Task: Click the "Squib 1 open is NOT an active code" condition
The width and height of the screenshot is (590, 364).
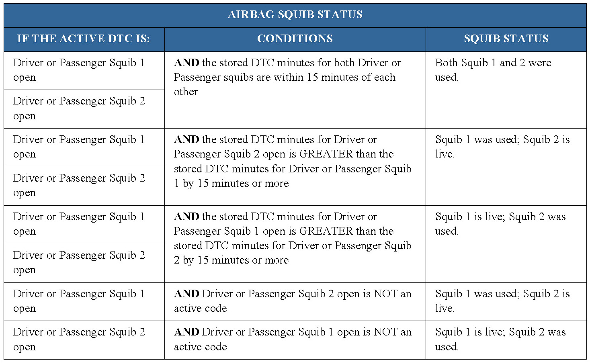Action: [293, 339]
